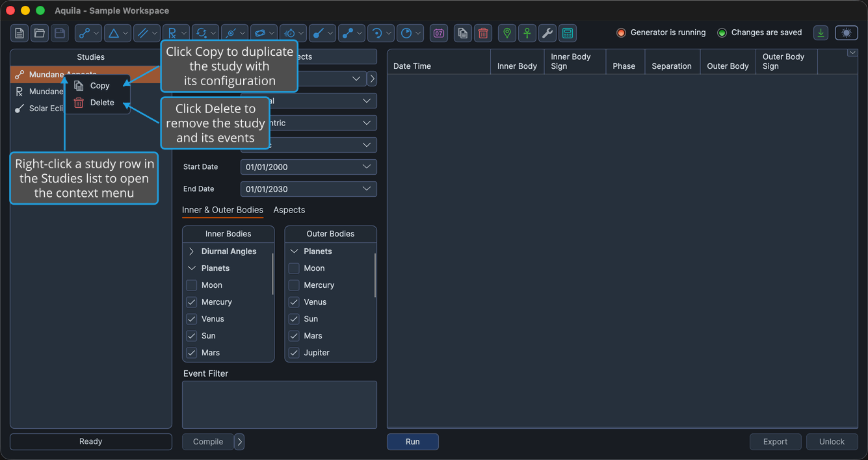Click the Inner Bodies list scrollbar

[x=273, y=274]
